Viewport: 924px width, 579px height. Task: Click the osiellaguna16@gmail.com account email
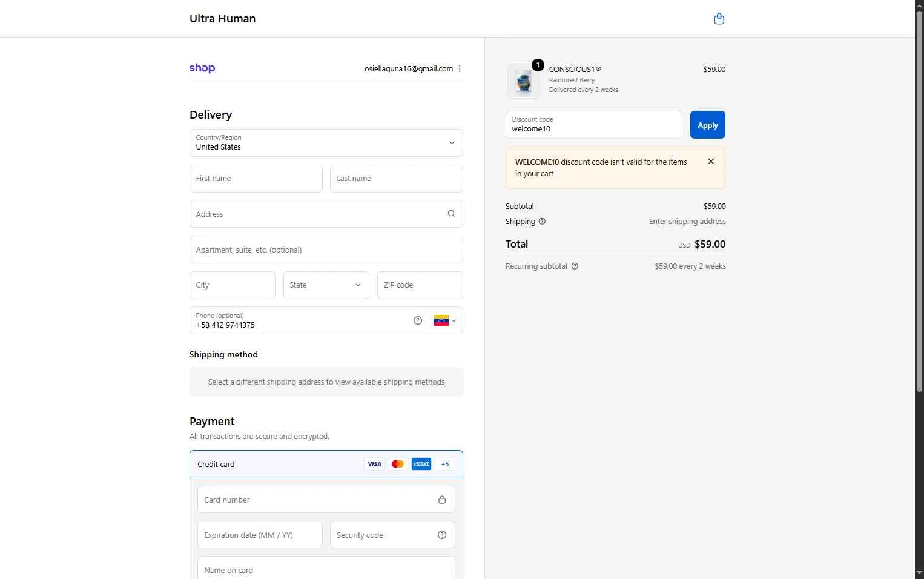(x=409, y=69)
